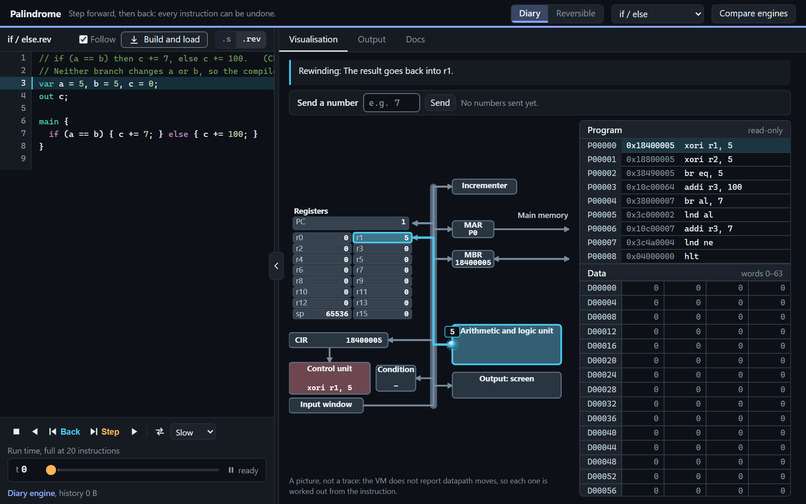Run forward with the play triangle
Screen dimensions: 806x504
pos(134,431)
